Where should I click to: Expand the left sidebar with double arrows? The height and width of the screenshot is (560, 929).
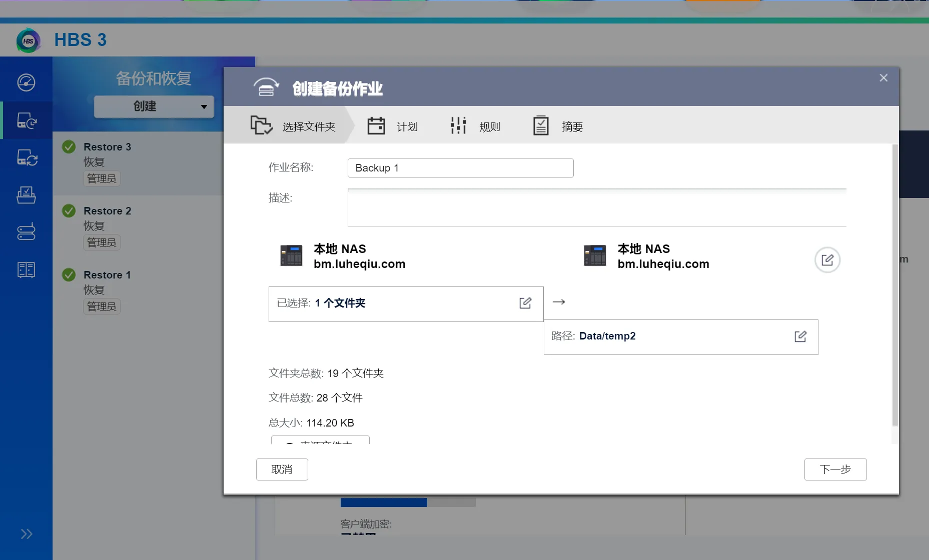point(26,534)
